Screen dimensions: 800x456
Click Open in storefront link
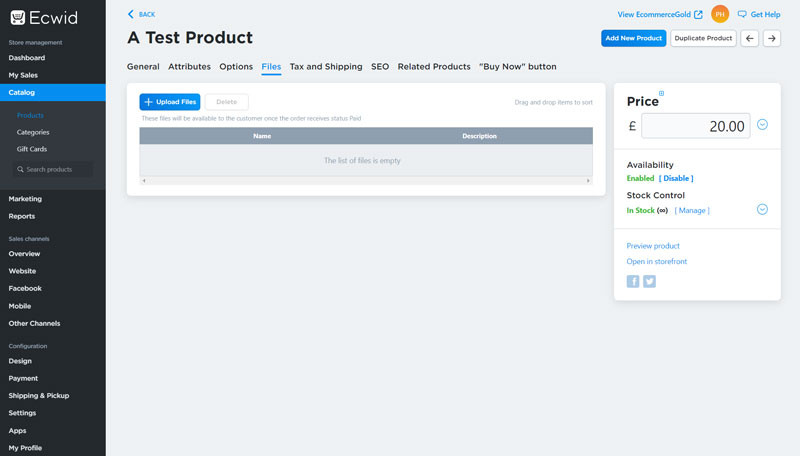(657, 261)
